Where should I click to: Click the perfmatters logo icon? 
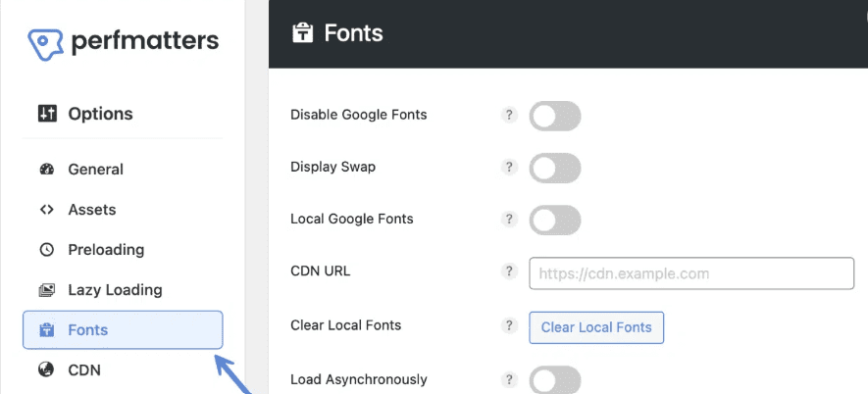[46, 44]
